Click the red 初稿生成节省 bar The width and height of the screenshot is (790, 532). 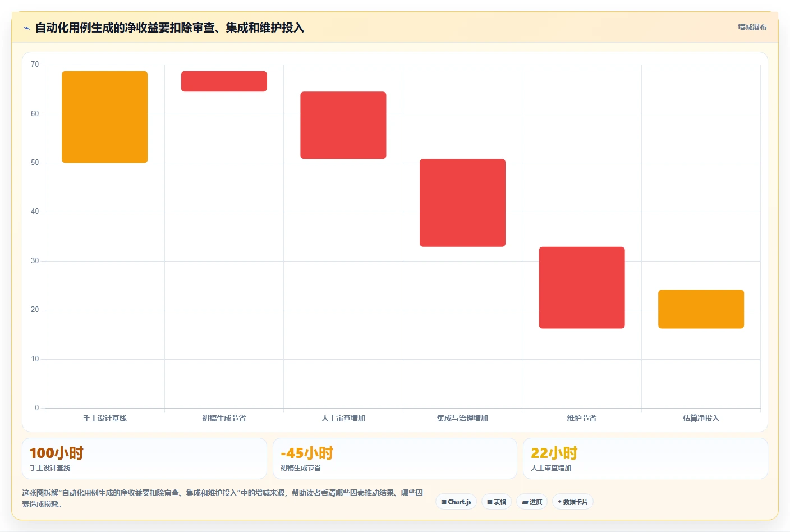pos(224,81)
